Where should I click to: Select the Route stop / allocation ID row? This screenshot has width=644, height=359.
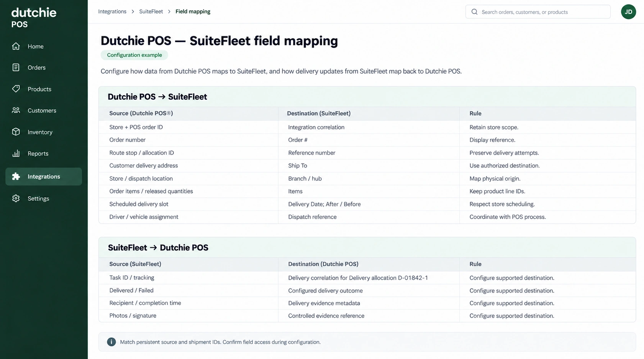coord(367,153)
